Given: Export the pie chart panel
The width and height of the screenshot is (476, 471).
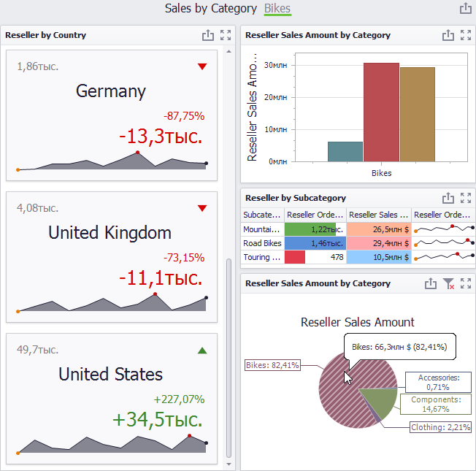Looking at the screenshot, I should tap(431, 283).
